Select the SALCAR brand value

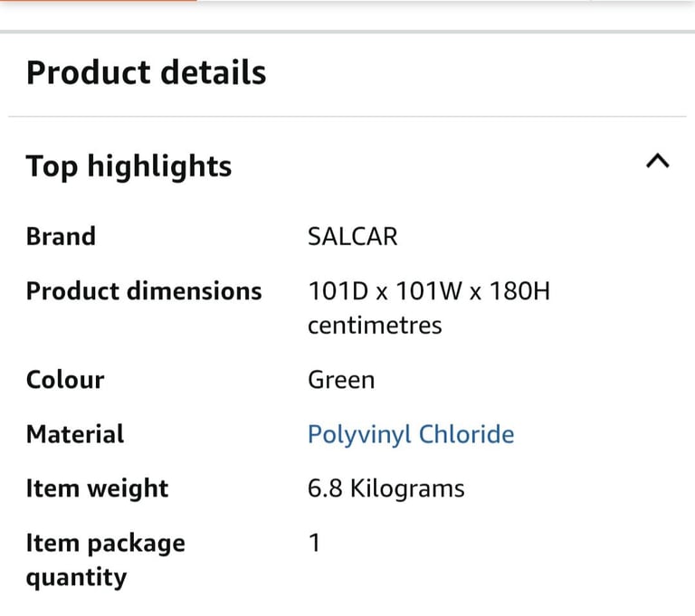tap(353, 236)
